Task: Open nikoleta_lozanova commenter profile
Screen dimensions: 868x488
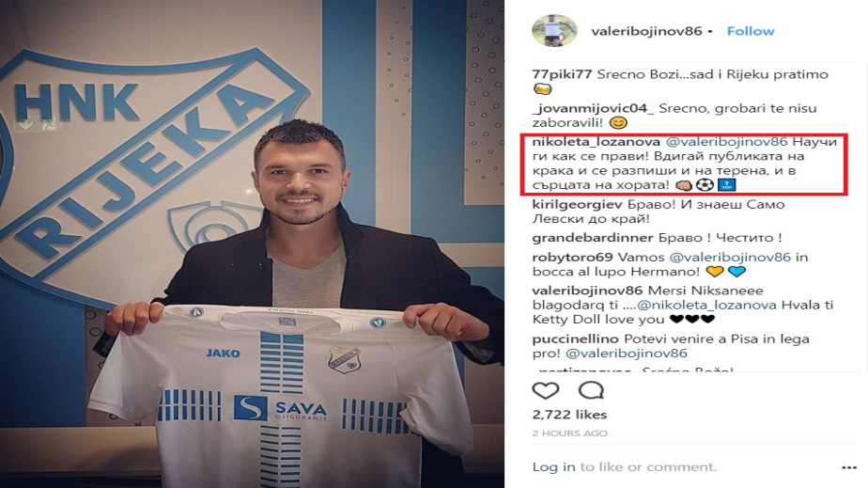Action: pos(596,142)
